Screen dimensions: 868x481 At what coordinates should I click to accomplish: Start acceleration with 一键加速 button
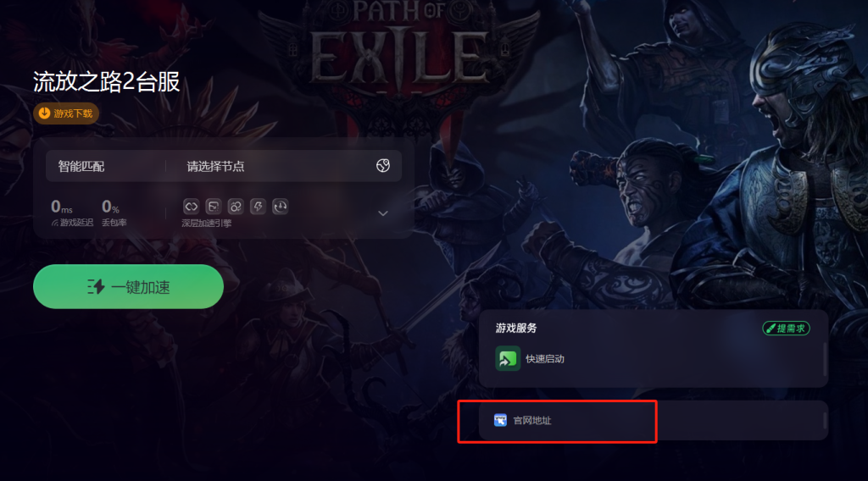(x=129, y=286)
